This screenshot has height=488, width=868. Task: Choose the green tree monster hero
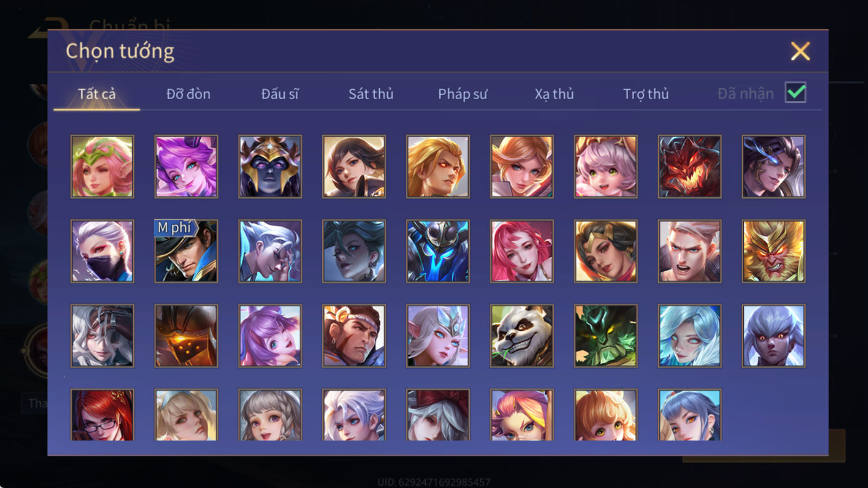605,336
